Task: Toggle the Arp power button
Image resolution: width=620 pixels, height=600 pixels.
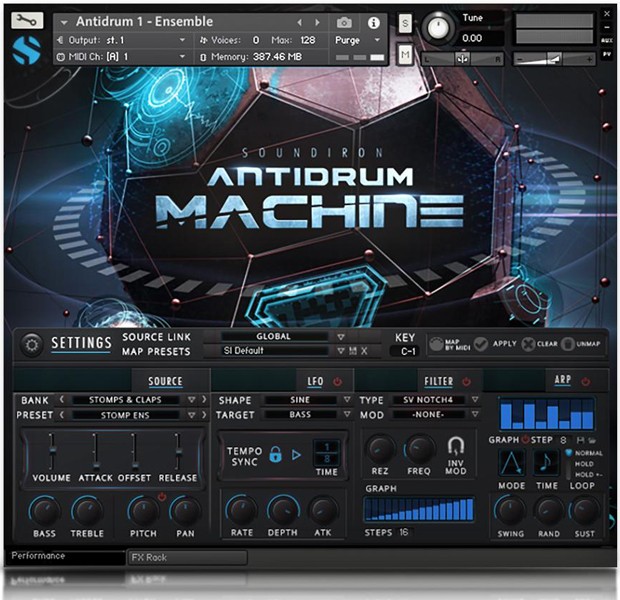Action: tap(586, 381)
